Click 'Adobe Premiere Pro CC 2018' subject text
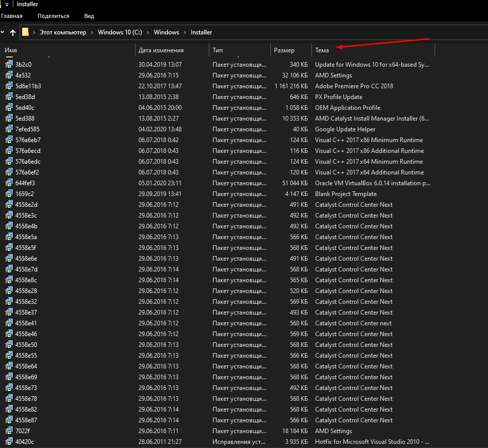Screen dimensions: 488x448 tap(354, 86)
